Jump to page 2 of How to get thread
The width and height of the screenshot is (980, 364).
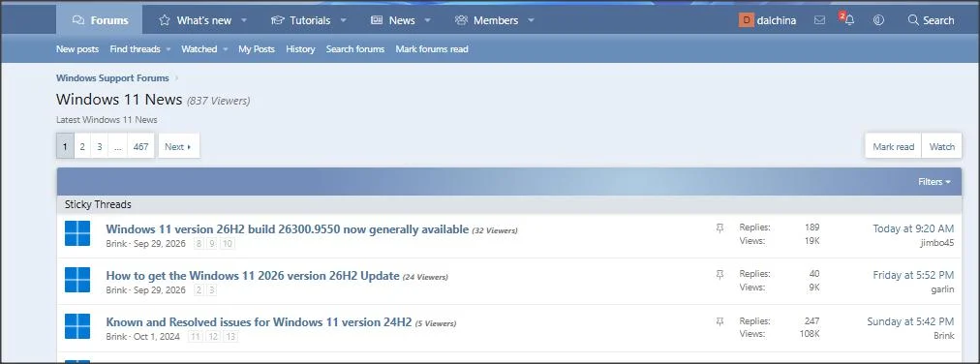pos(199,289)
